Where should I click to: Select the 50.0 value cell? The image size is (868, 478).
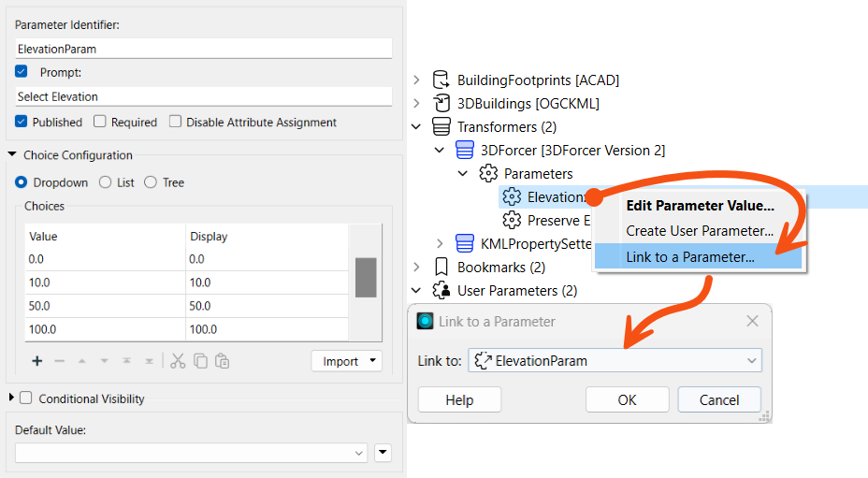[x=105, y=306]
